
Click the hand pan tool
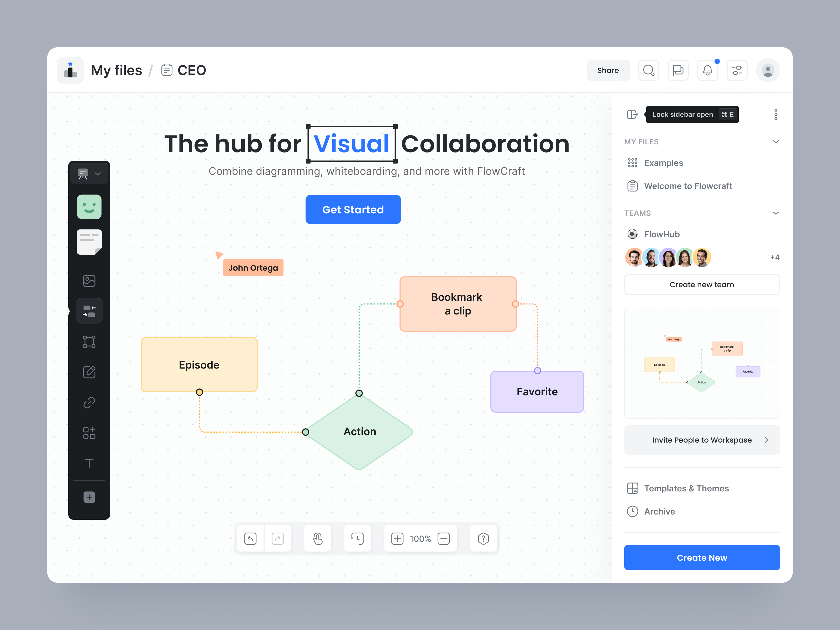(317, 538)
